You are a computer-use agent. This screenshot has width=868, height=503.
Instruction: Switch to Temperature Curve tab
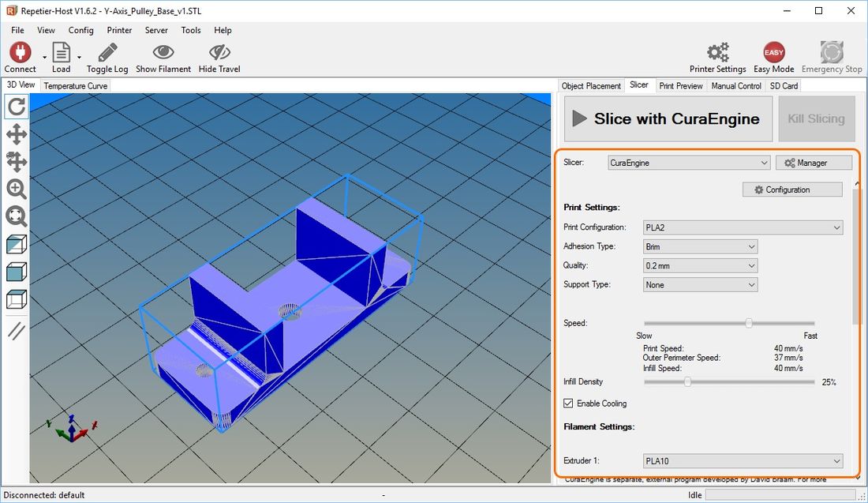coord(75,86)
